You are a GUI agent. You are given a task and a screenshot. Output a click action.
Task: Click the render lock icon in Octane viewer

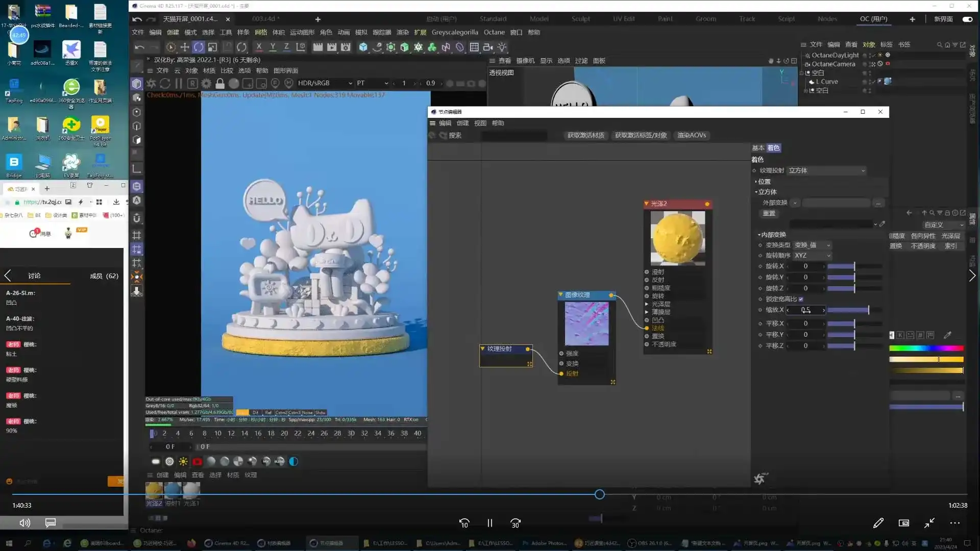[x=220, y=83]
